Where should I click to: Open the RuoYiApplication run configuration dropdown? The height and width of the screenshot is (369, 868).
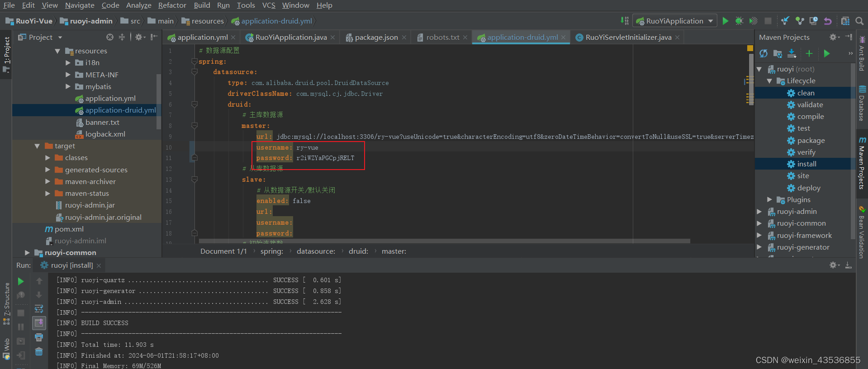(x=674, y=21)
